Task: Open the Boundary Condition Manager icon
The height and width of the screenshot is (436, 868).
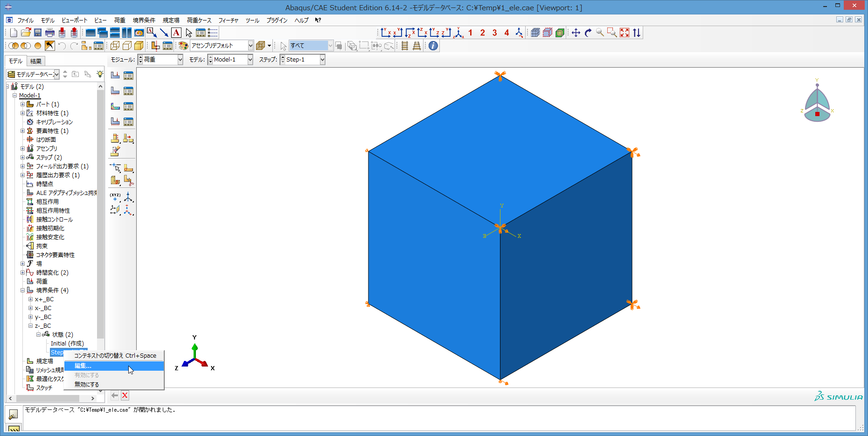Action: pyautogui.click(x=128, y=90)
